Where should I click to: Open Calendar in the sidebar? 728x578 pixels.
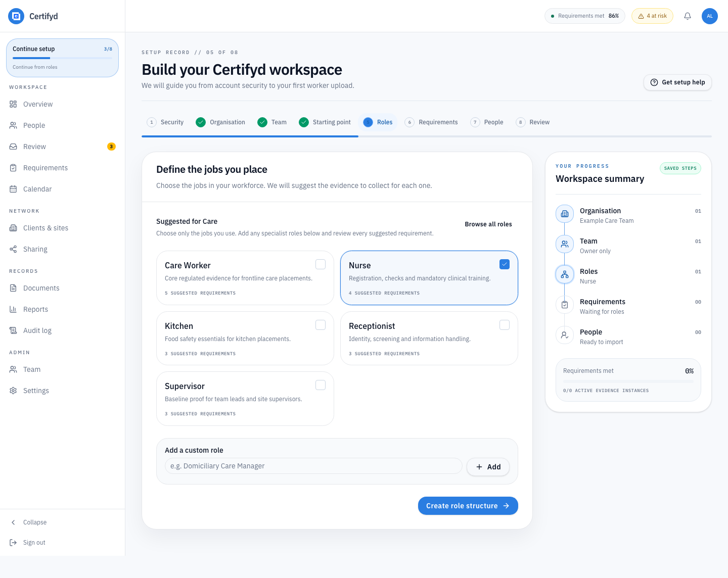click(x=62, y=189)
